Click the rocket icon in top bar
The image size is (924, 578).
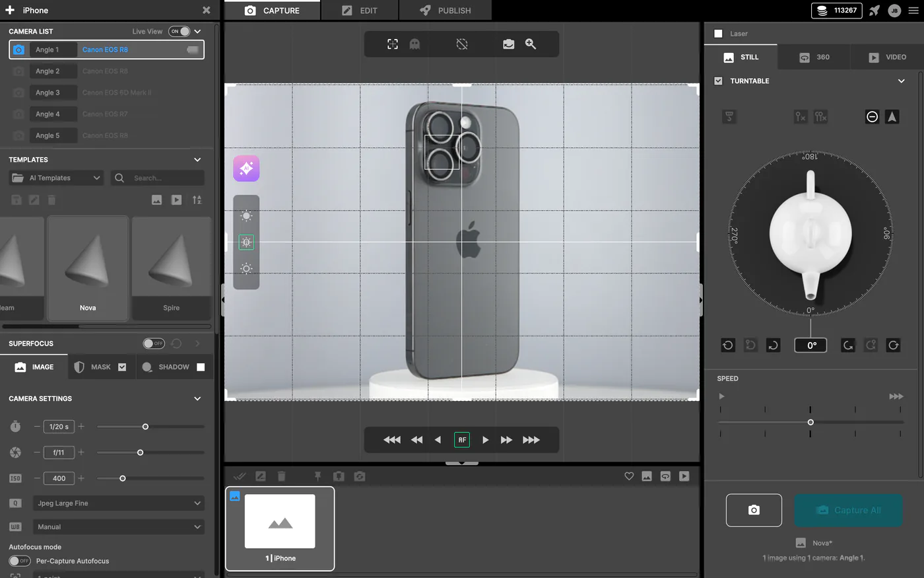click(874, 11)
